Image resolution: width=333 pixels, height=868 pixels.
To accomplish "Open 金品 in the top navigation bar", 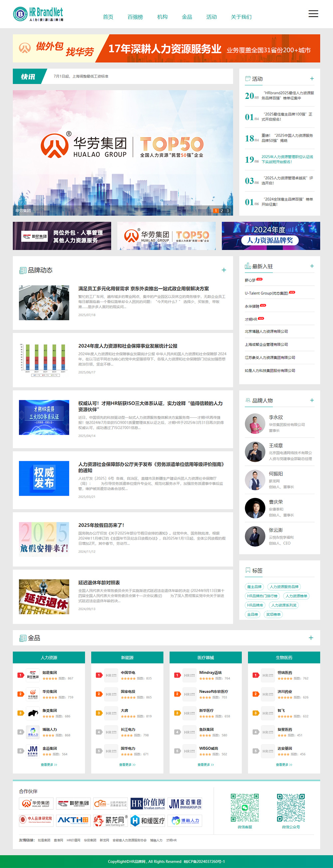I will tap(187, 17).
